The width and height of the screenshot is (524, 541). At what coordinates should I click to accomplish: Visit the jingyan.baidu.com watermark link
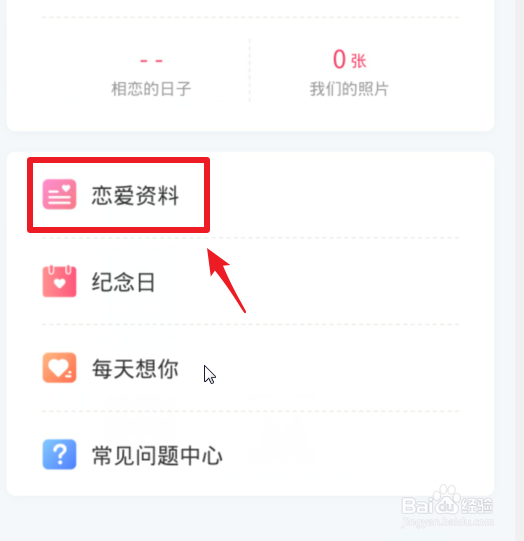pyautogui.click(x=447, y=521)
